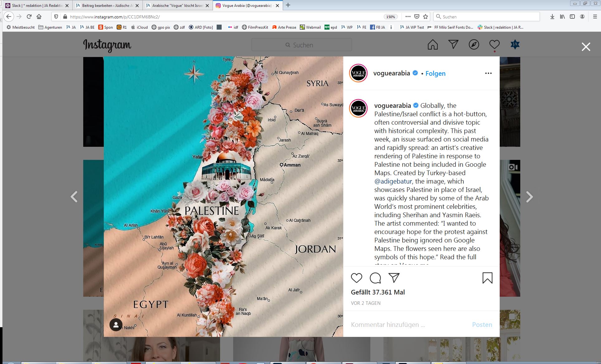Share the post with the paper plane icon
Screen dimensions: 601x364
pyautogui.click(x=394, y=278)
